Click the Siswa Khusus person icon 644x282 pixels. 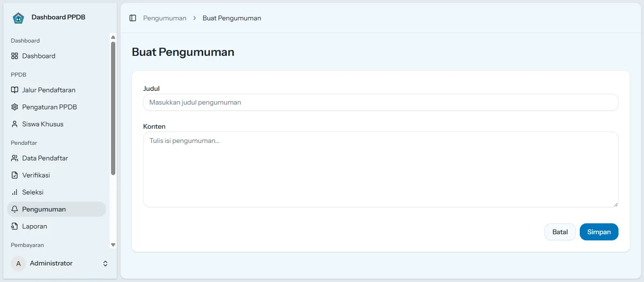(x=15, y=124)
